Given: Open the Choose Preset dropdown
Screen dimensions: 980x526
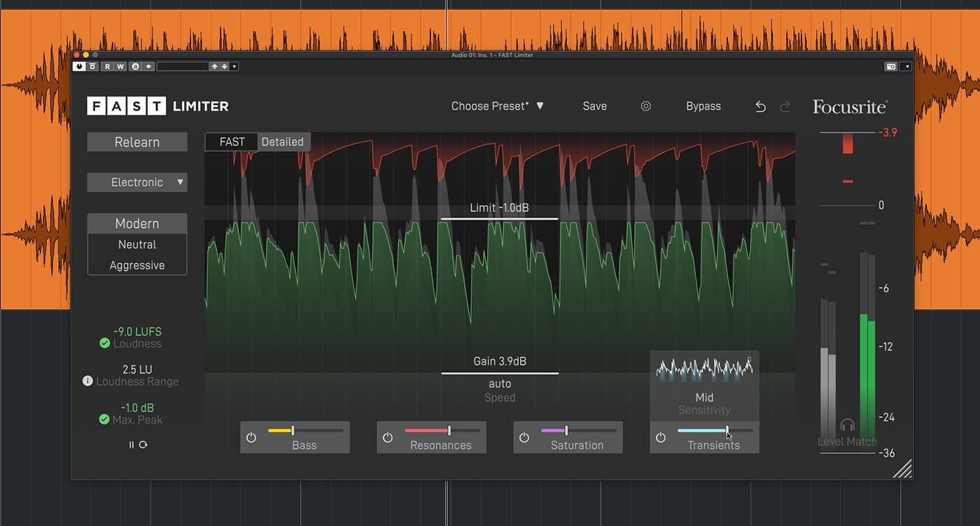Looking at the screenshot, I should (x=498, y=106).
